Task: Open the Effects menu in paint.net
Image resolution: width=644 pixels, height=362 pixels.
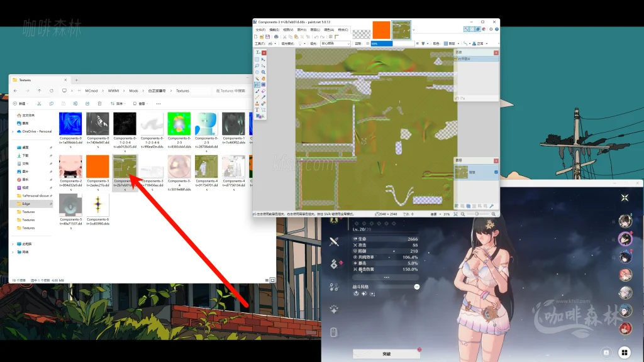Action: pyautogui.click(x=343, y=30)
